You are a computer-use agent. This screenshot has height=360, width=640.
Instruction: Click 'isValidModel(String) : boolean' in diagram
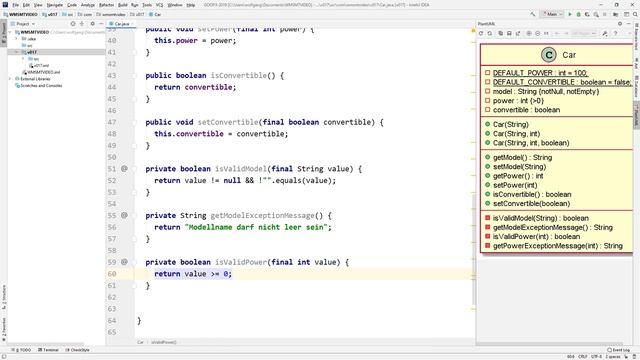point(540,218)
